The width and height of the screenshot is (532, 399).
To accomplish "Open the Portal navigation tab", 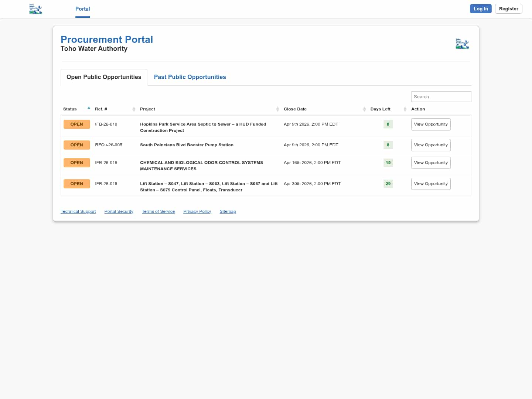I will pyautogui.click(x=82, y=9).
